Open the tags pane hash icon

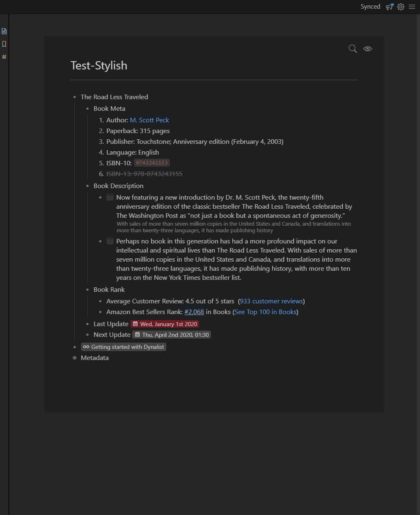click(4, 57)
